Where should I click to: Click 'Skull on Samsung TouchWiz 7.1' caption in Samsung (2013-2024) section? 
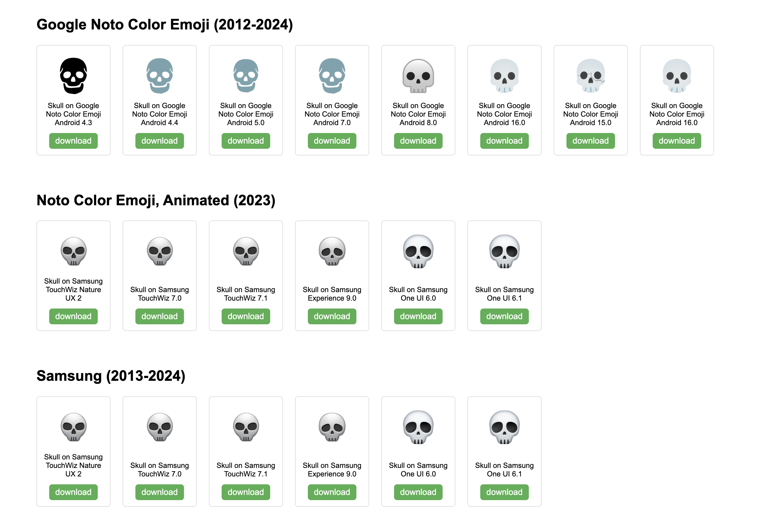pos(246,469)
